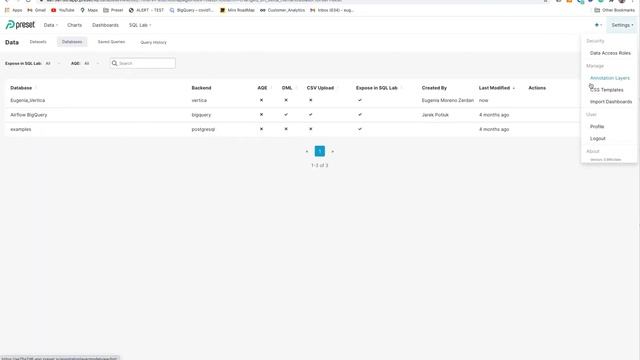Click AQE cross icon for examples row

click(x=261, y=129)
